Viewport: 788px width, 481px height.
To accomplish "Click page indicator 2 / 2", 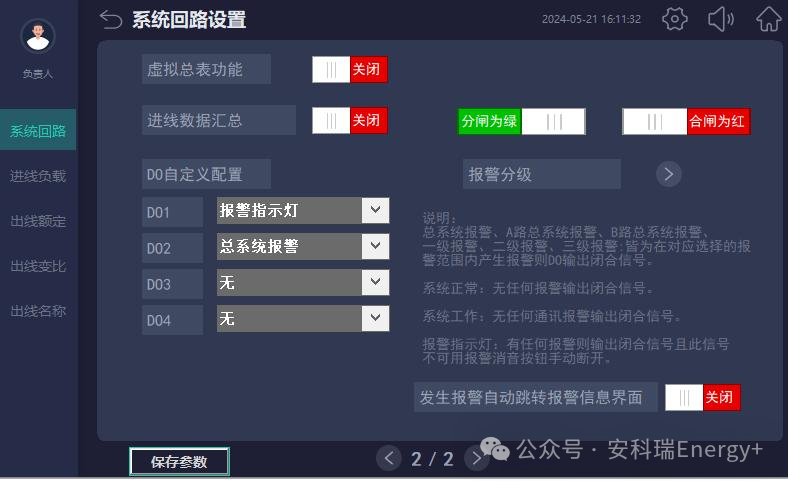I will point(432,458).
